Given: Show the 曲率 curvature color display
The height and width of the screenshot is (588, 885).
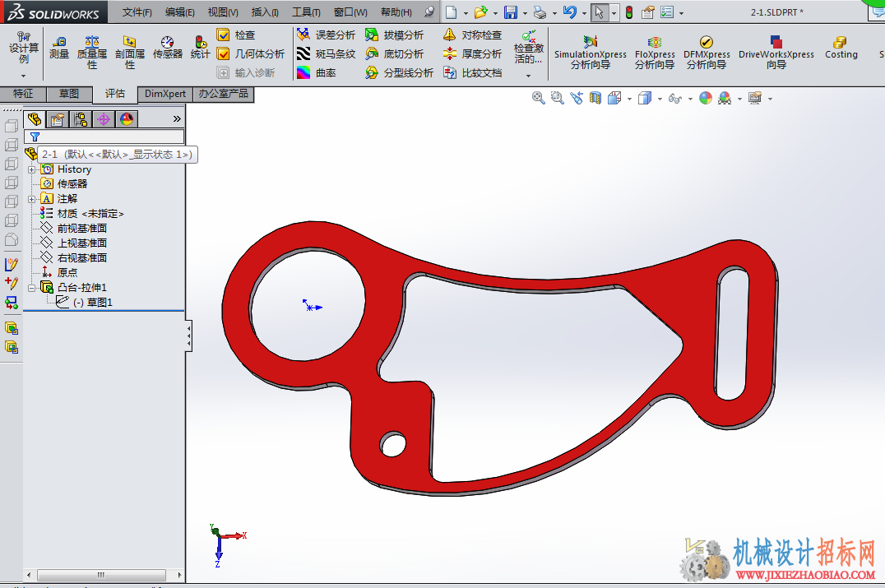Looking at the screenshot, I should point(317,72).
